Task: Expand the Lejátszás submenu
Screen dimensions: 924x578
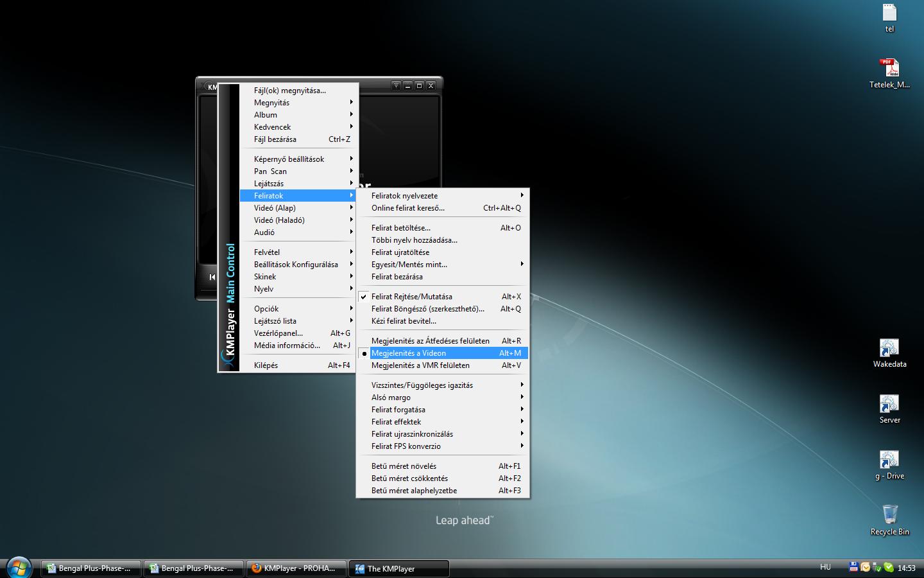Action: 298,184
